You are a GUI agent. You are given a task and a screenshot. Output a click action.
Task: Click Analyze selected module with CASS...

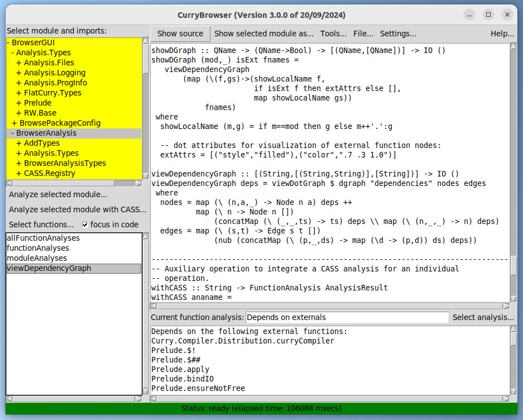tap(78, 210)
